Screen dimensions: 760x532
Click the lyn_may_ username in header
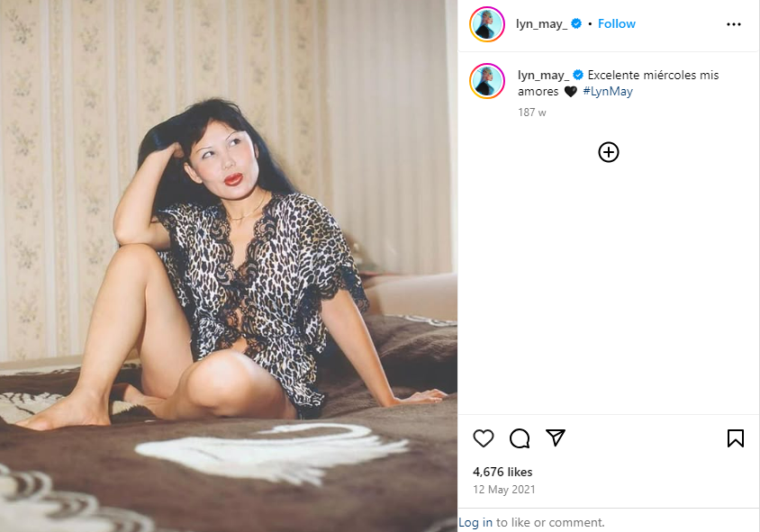(x=541, y=23)
